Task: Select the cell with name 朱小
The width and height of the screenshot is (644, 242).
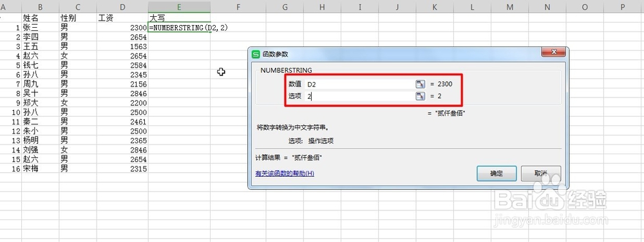Action: (x=40, y=131)
